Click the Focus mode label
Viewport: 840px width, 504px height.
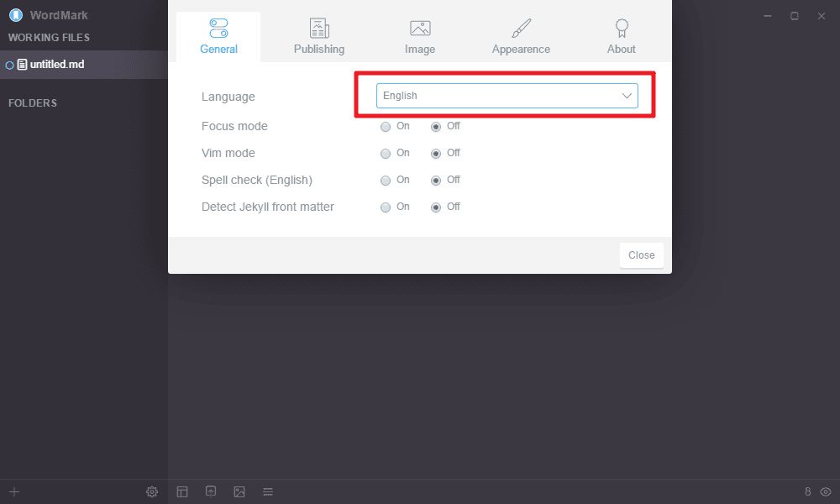234,126
